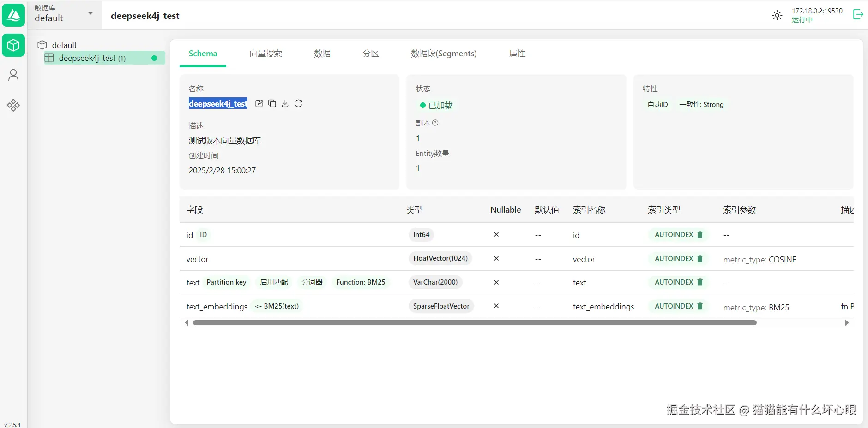Select deepseek4j_test (1) collection in tree
This screenshot has height=428, width=868.
pos(104,58)
